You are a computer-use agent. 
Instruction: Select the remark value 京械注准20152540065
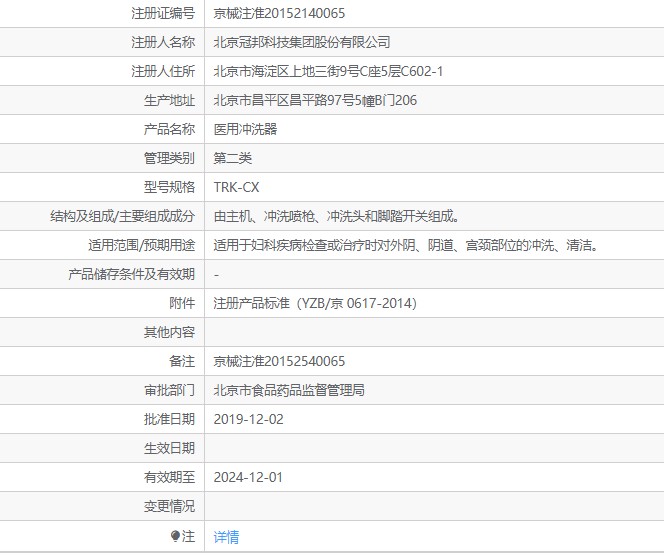pos(280,361)
